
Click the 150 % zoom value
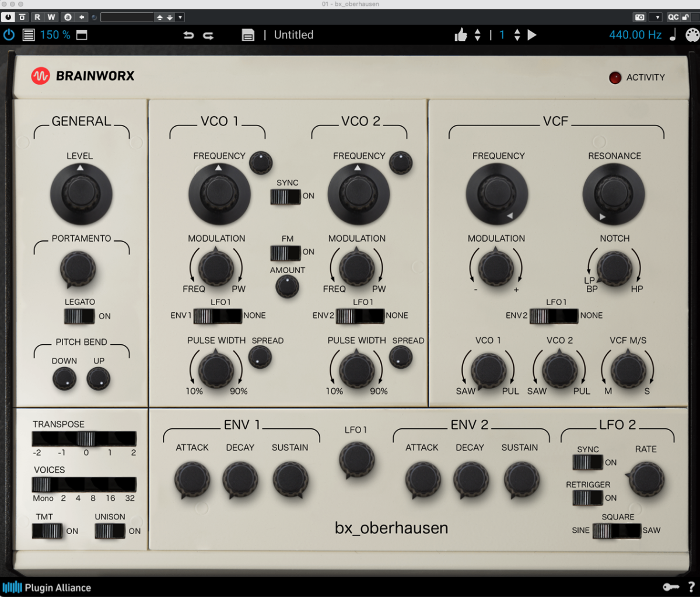tap(55, 35)
